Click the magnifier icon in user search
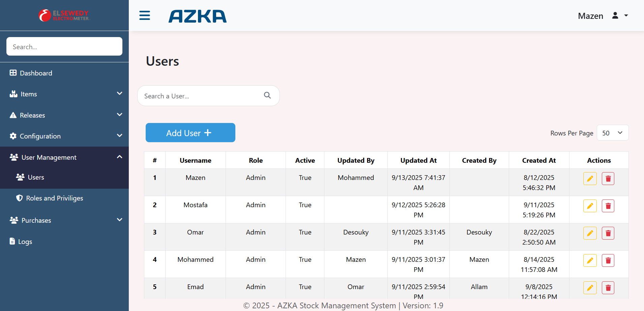This screenshot has height=311, width=644. (267, 95)
